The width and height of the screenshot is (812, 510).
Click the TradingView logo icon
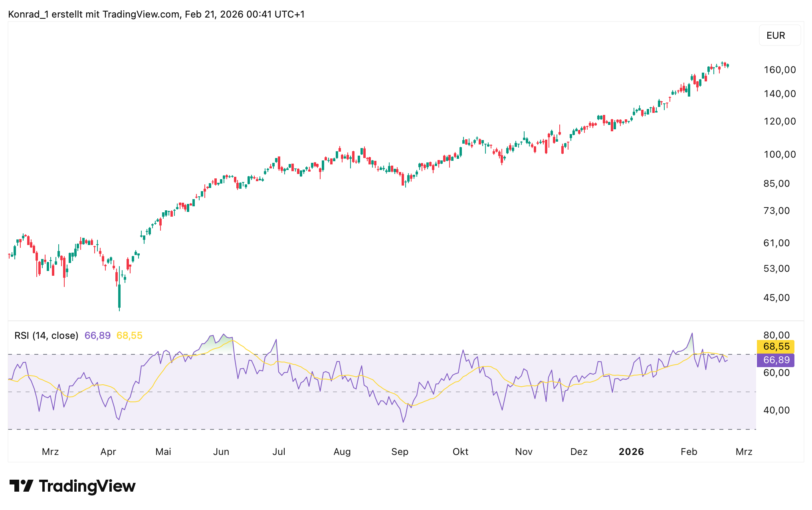tap(21, 486)
